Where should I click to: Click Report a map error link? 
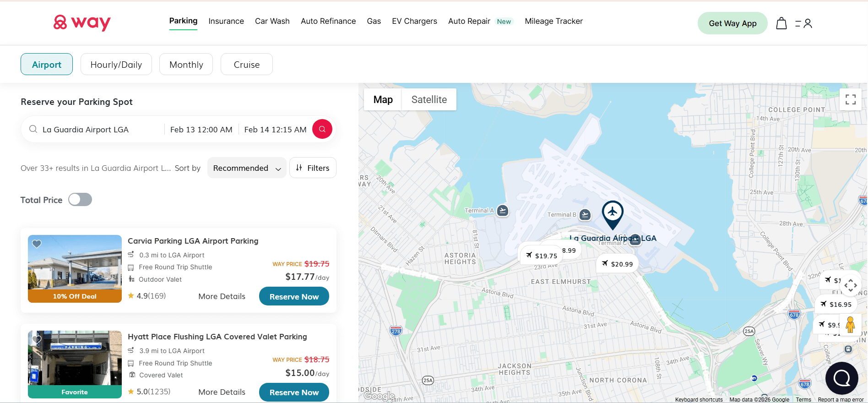point(841,400)
